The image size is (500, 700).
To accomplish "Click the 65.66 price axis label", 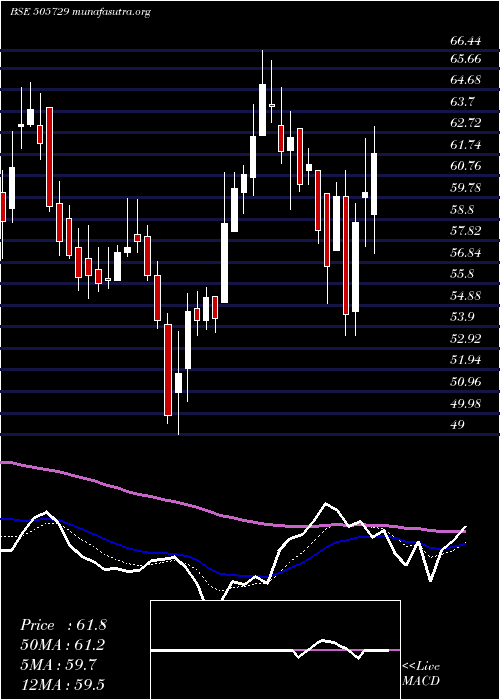I will click(x=466, y=58).
